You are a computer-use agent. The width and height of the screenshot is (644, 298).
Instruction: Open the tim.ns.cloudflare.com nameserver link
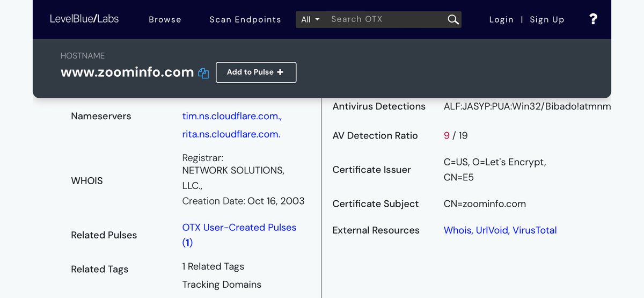[232, 116]
